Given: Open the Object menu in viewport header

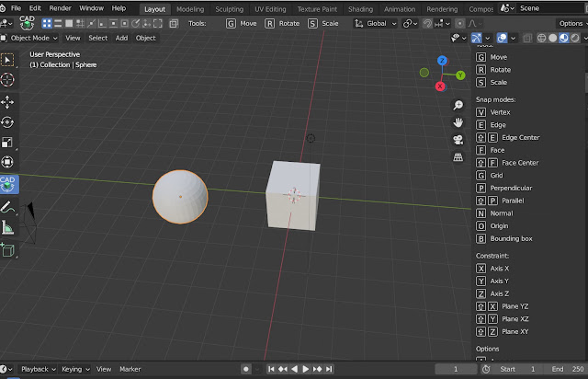Looking at the screenshot, I should point(145,38).
